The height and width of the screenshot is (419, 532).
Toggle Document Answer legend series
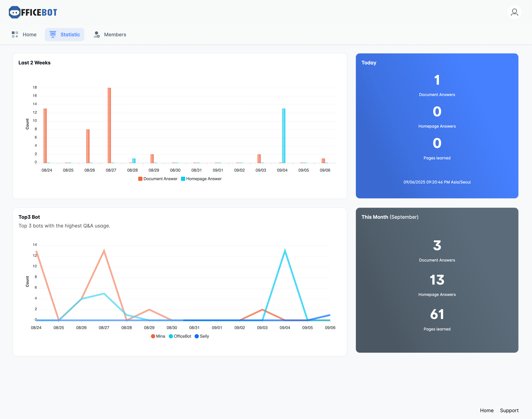pyautogui.click(x=160, y=179)
